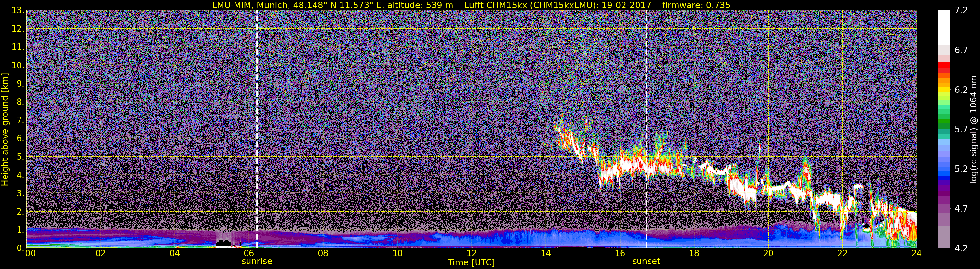
Task: Click the time axis tick label 12
Action: 471,254
